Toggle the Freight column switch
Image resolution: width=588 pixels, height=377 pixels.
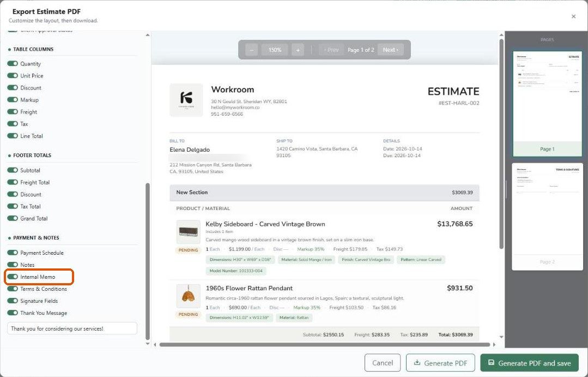(13, 111)
